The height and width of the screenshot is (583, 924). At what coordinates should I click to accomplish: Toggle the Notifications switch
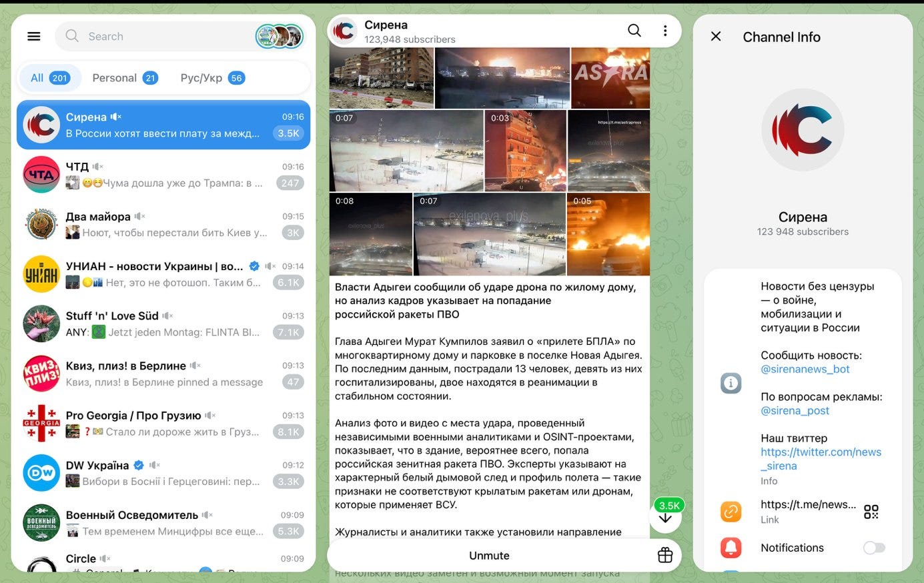[874, 548]
